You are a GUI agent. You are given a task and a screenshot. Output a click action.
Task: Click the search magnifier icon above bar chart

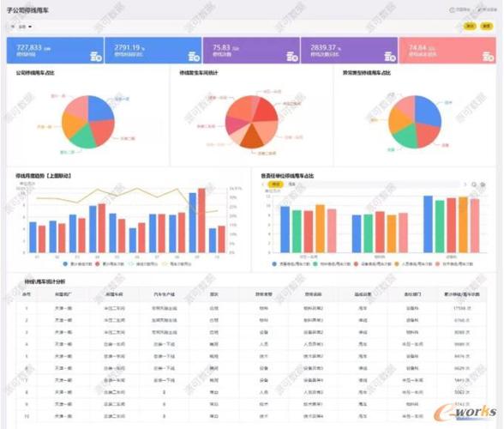tap(474, 184)
